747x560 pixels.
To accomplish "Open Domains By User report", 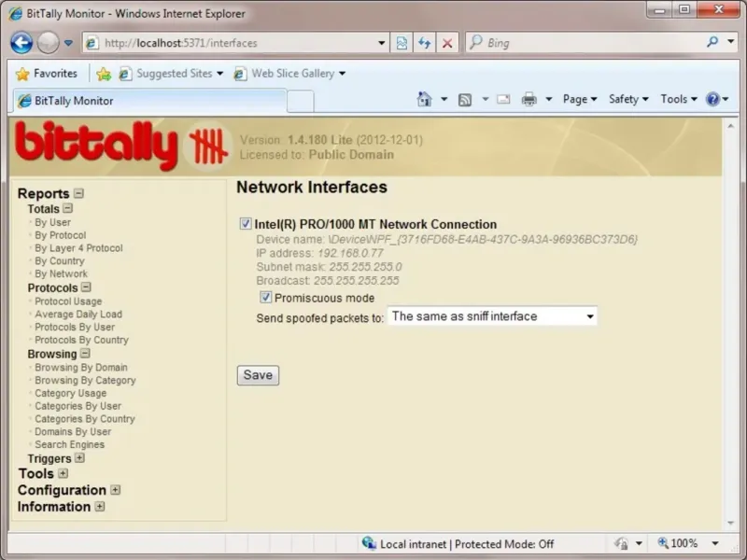I will coord(73,432).
